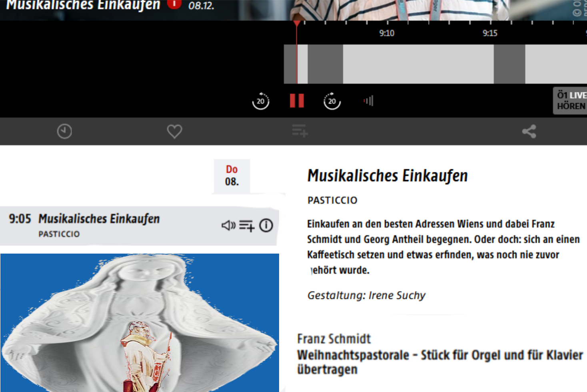Open the Ö1 Live Hören button
The image size is (587, 392).
click(570, 101)
